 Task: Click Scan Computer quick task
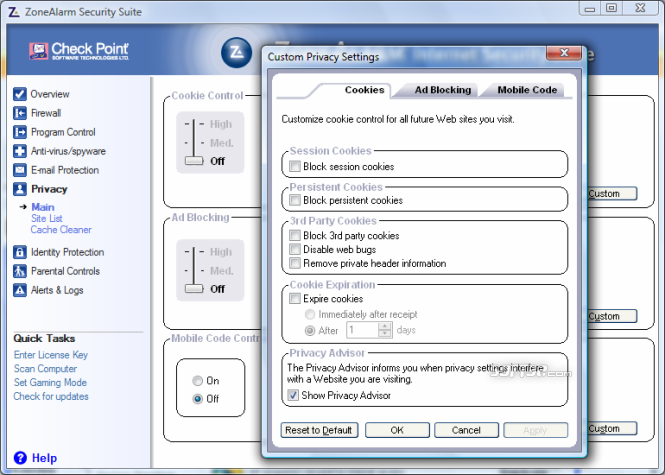pyautogui.click(x=45, y=369)
